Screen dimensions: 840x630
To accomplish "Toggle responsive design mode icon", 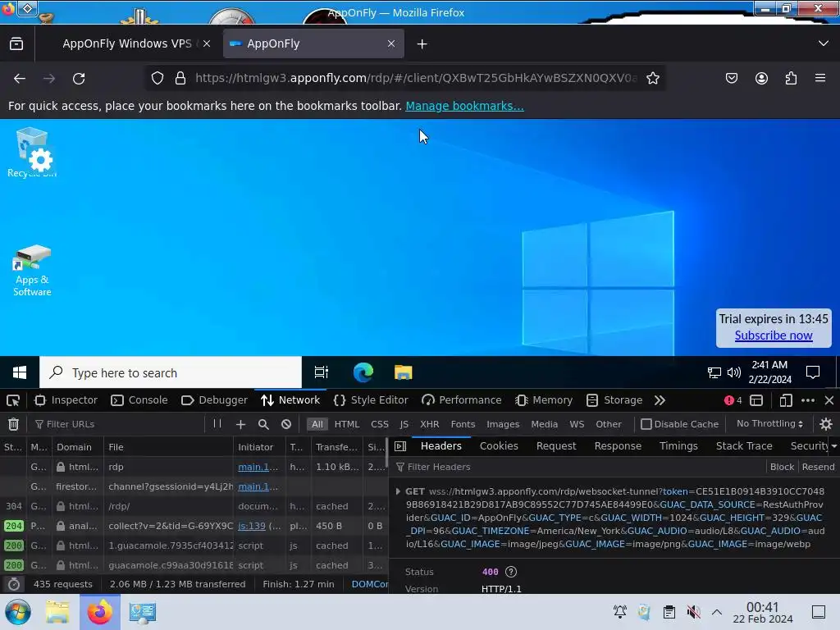I will (x=785, y=400).
